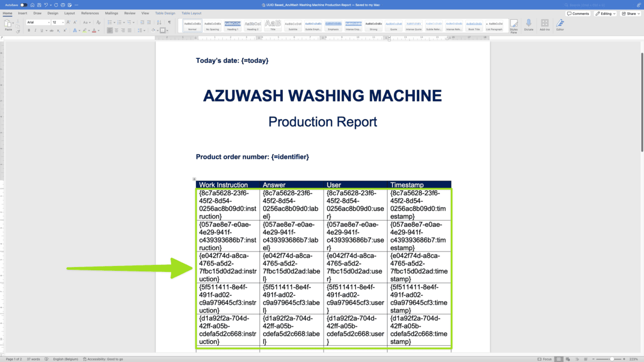This screenshot has width=644, height=362.
Task: Open the font name dropdown
Action: 49,23
